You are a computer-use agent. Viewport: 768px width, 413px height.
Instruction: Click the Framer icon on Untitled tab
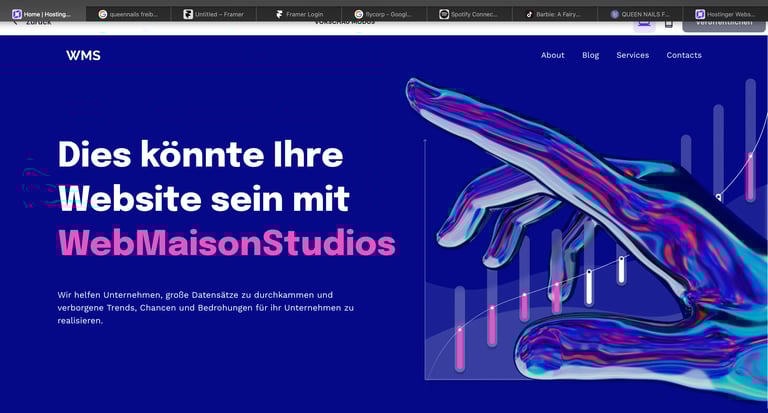[188, 14]
